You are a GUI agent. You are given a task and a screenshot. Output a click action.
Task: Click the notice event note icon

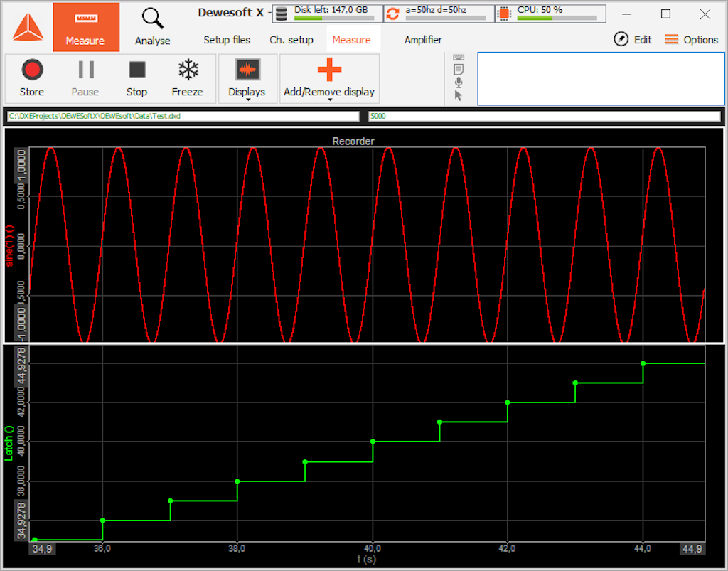pyautogui.click(x=459, y=70)
